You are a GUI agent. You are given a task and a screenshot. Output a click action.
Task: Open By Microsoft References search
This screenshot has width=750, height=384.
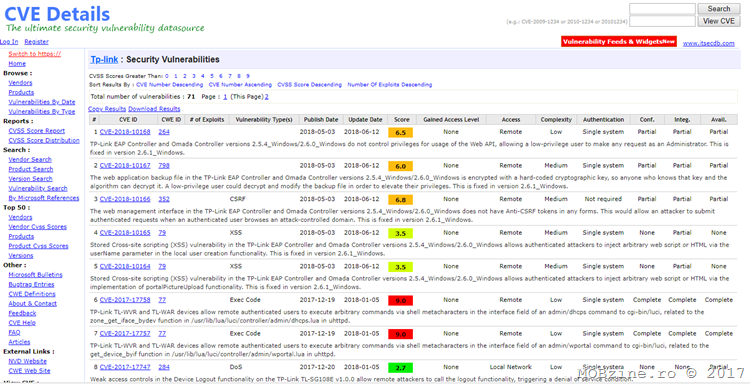[x=44, y=198]
